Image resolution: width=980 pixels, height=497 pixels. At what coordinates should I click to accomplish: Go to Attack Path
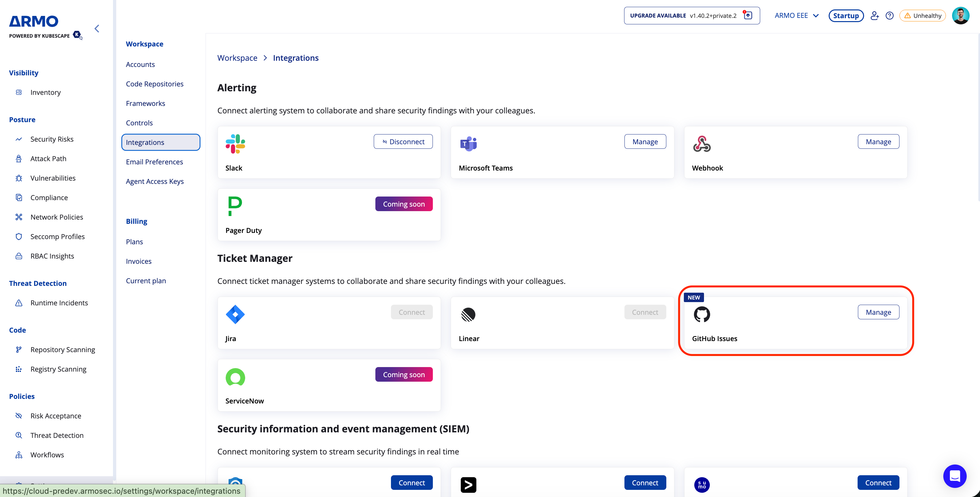pos(48,159)
